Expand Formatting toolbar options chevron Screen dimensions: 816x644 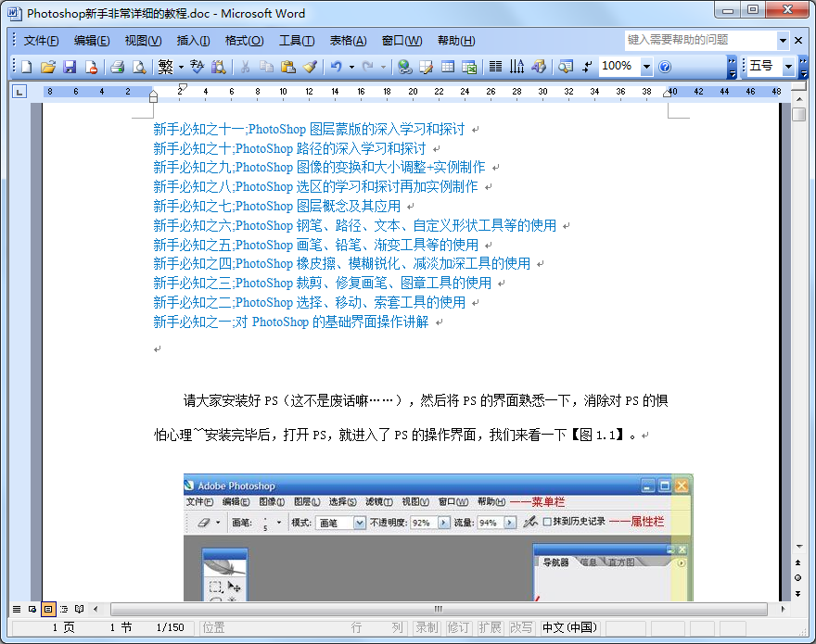pos(804,67)
